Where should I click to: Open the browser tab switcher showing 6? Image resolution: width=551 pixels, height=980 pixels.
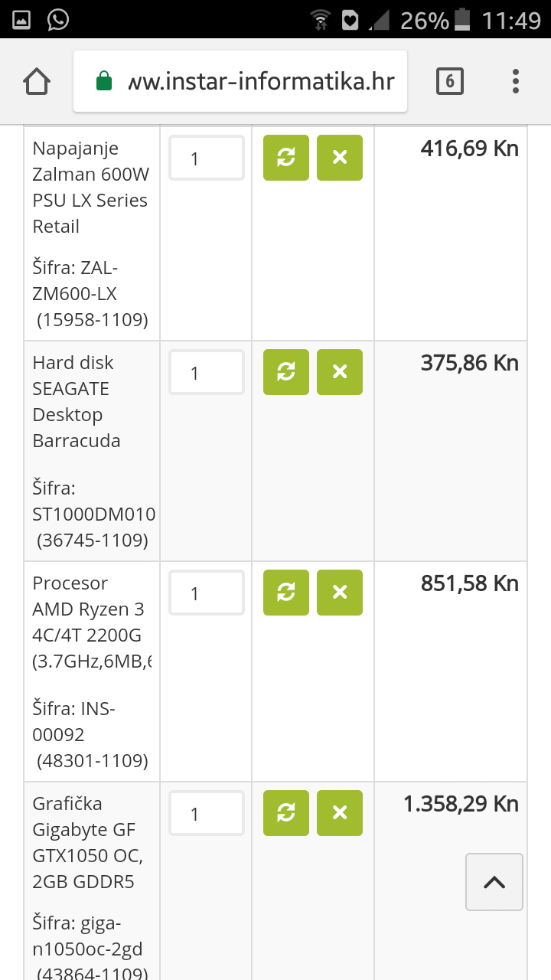pyautogui.click(x=450, y=81)
